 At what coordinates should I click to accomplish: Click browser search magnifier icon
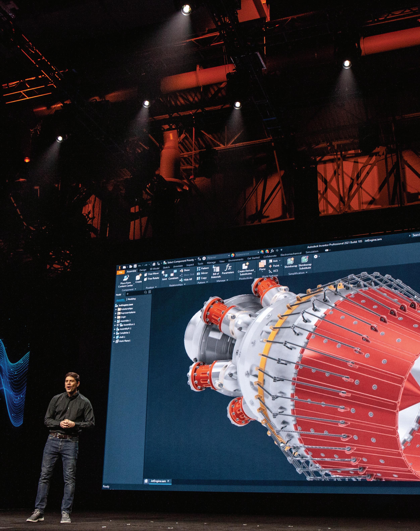[x=146, y=292]
